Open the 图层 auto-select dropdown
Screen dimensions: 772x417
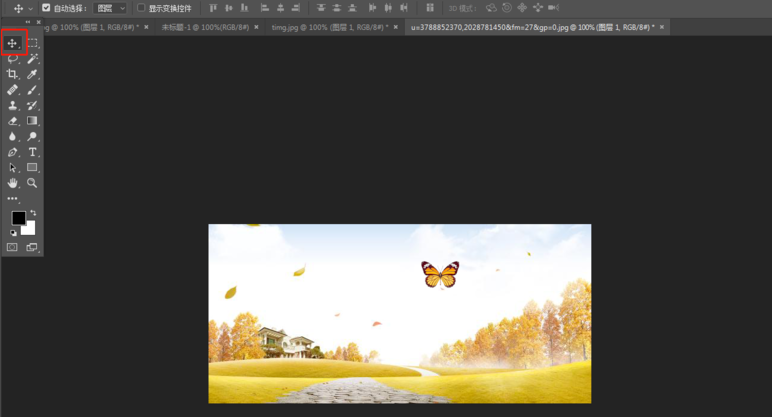(110, 8)
